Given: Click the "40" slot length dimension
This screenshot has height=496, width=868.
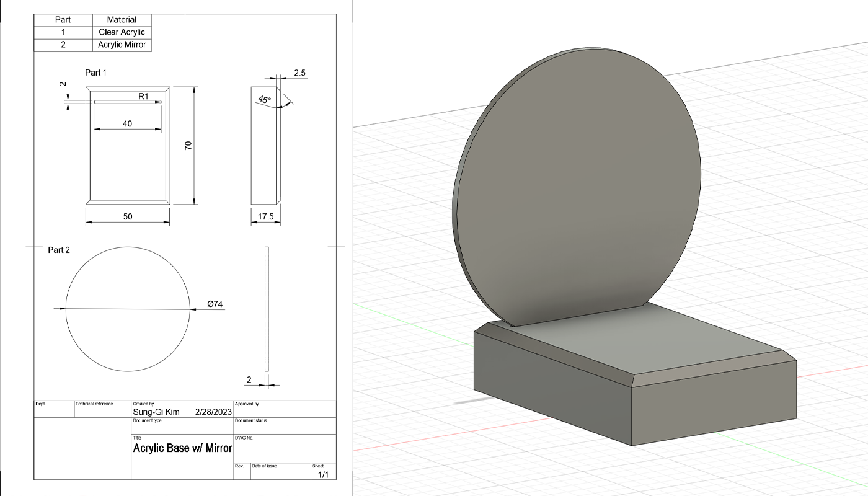Looking at the screenshot, I should [x=127, y=123].
